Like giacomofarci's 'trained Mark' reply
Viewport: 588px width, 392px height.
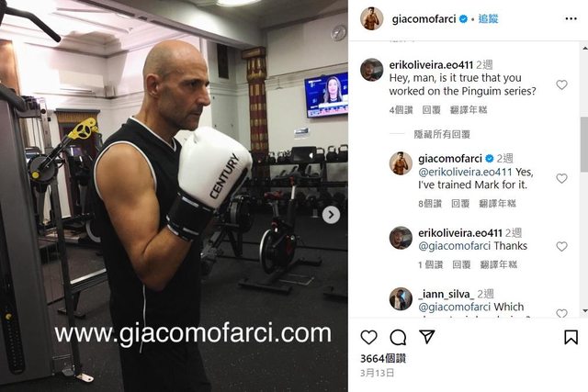click(x=561, y=178)
